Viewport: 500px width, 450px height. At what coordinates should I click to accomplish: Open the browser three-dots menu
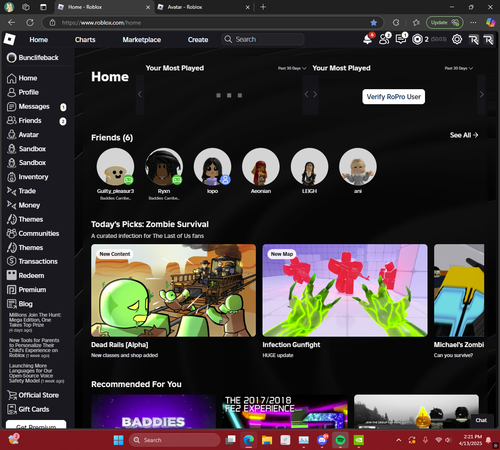coord(473,22)
